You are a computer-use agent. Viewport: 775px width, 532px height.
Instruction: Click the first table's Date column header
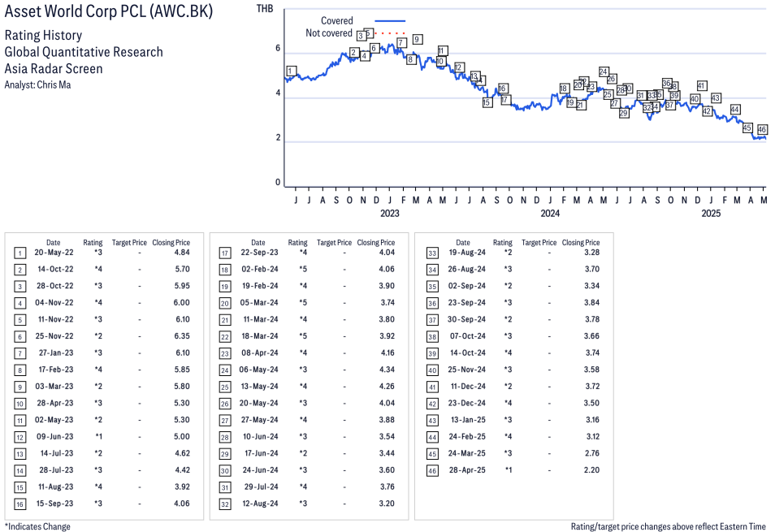pyautogui.click(x=54, y=243)
